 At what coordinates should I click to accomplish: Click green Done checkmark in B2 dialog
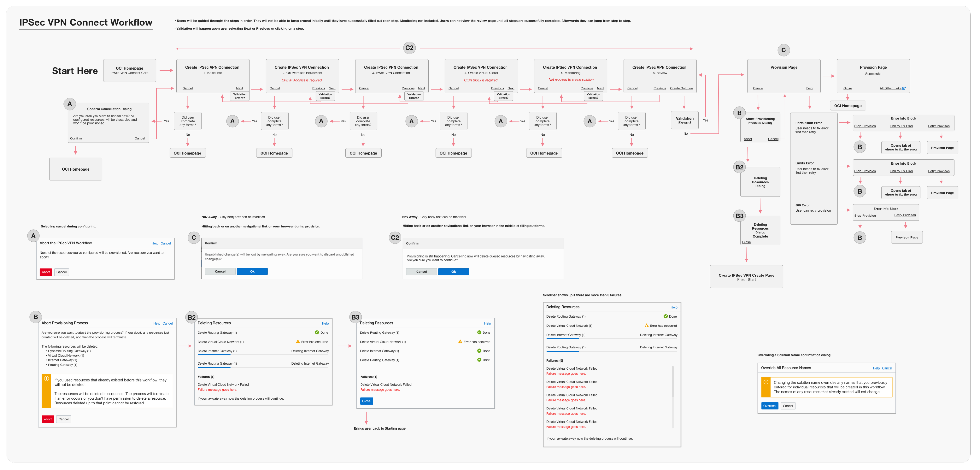point(317,332)
